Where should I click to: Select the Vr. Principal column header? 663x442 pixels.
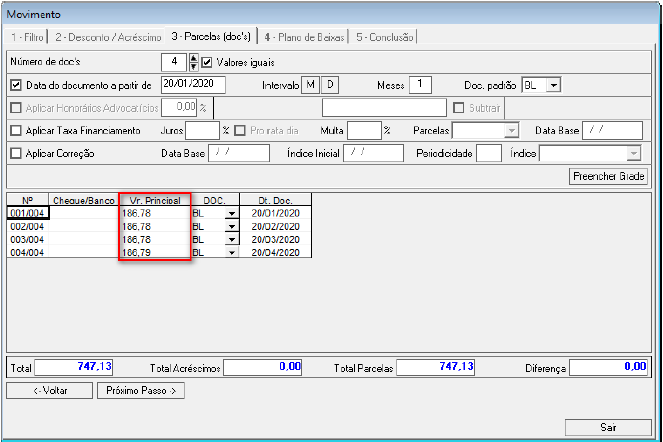pos(155,200)
